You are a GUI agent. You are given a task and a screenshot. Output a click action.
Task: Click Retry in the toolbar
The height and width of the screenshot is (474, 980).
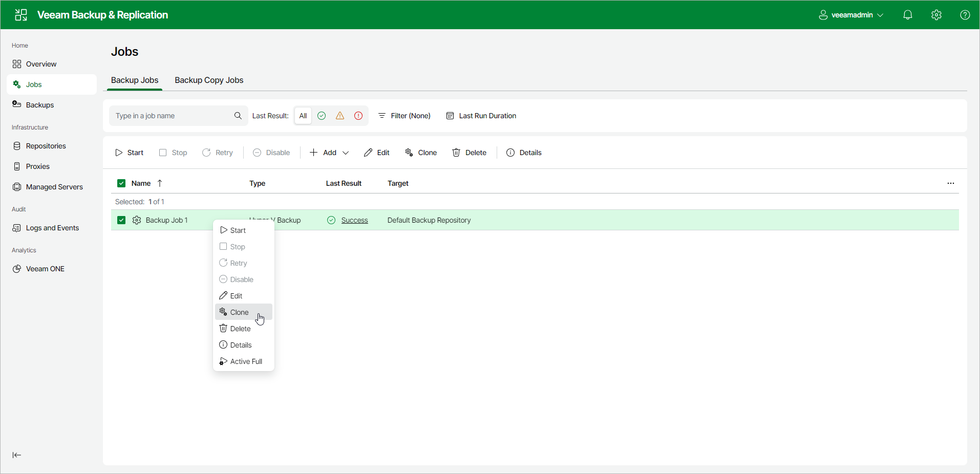tap(218, 153)
